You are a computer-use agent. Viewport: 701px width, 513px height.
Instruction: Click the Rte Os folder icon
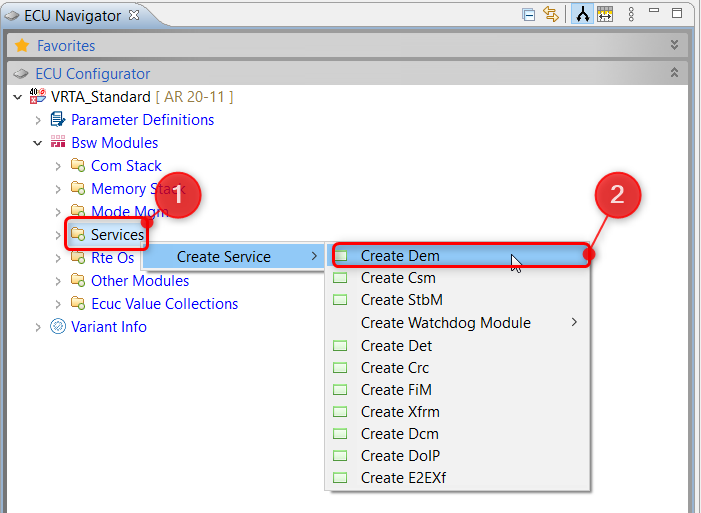pyautogui.click(x=78, y=257)
